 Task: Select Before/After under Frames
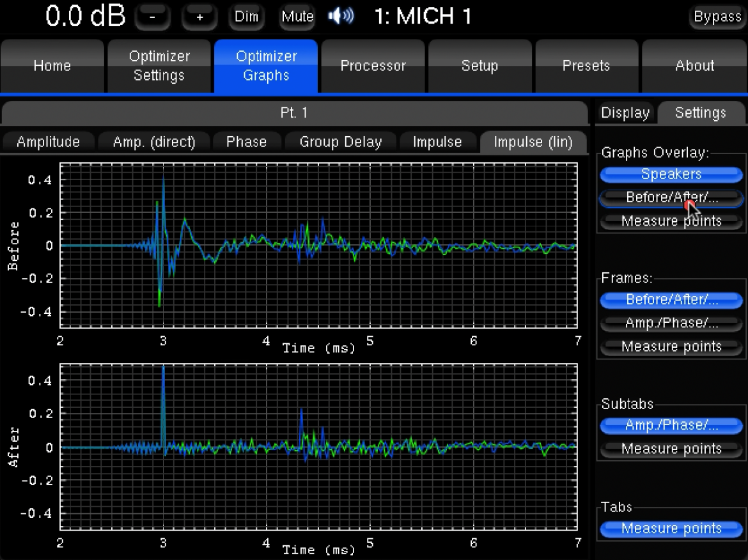coord(671,300)
